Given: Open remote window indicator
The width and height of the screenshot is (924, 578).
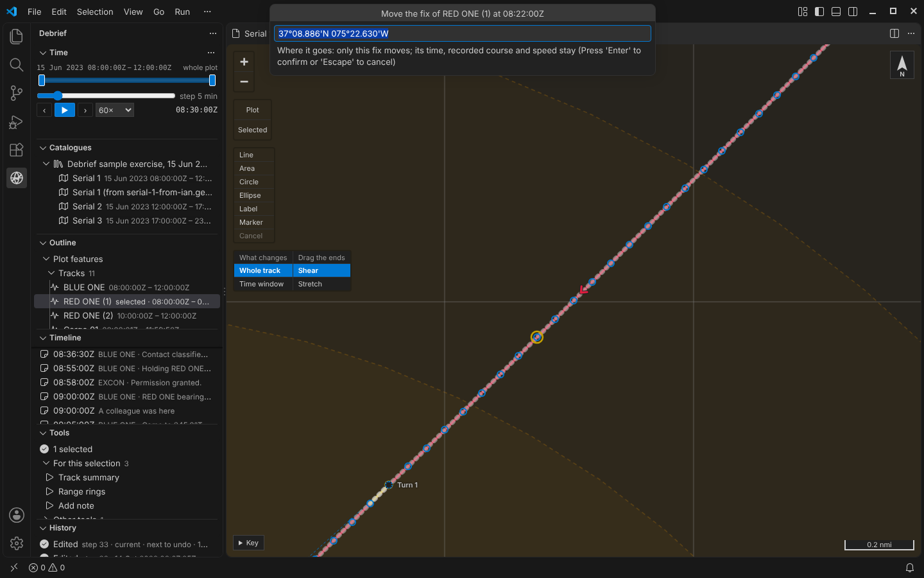Looking at the screenshot, I should coord(14,568).
